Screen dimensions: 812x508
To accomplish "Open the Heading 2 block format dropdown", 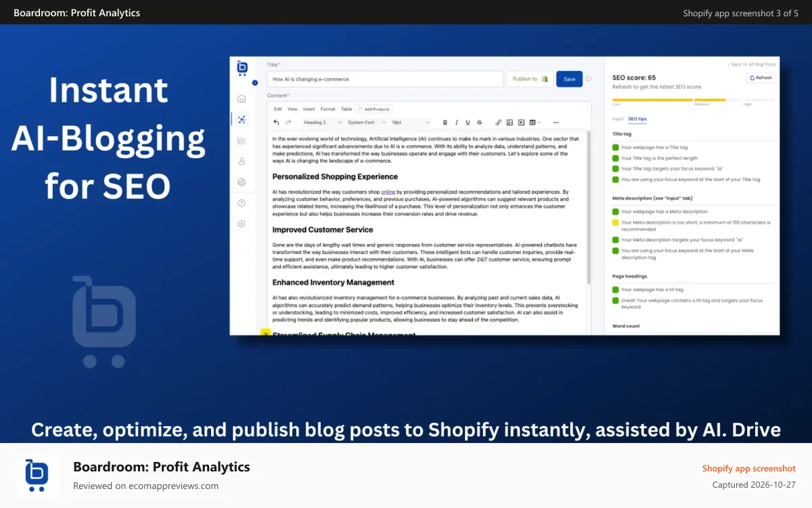I will pos(321,123).
